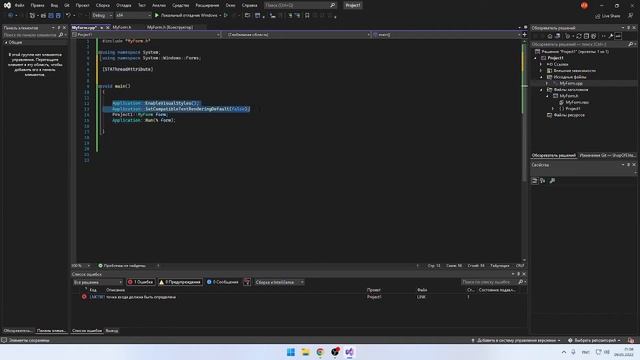The image size is (640, 360).
Task: Open the Project1 scope dropdown above editor
Action: (x=146, y=35)
